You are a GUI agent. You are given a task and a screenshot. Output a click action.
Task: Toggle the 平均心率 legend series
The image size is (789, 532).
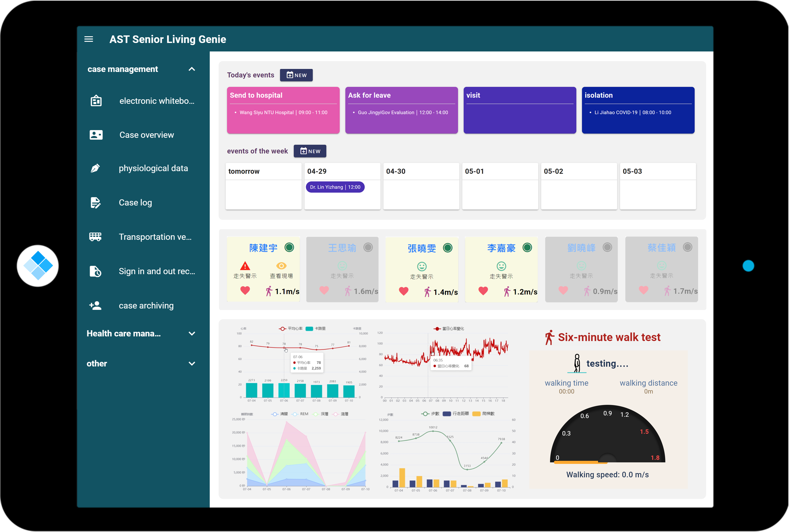[291, 328]
